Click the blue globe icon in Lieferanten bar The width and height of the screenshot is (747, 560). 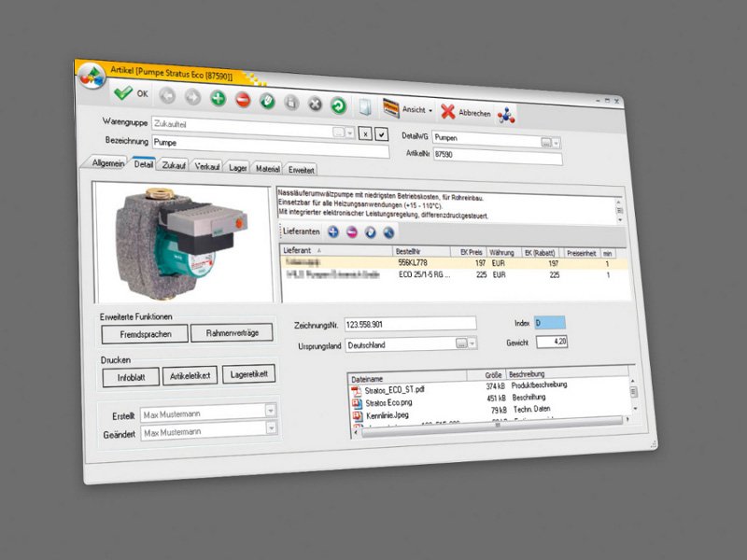point(388,232)
